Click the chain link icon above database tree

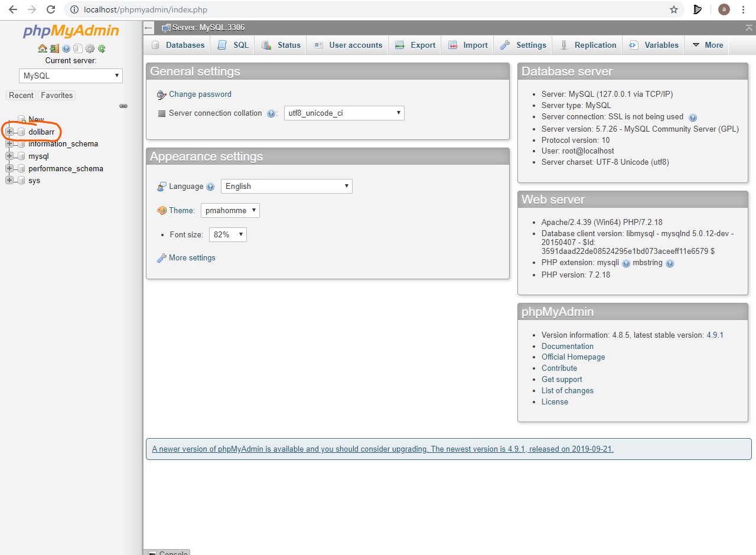click(x=123, y=106)
